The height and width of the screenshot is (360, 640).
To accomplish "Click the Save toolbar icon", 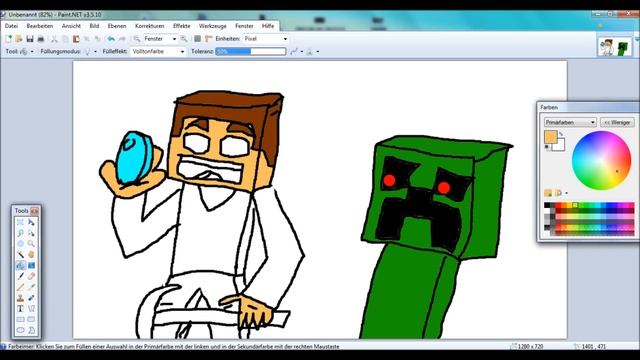I will tap(30, 39).
